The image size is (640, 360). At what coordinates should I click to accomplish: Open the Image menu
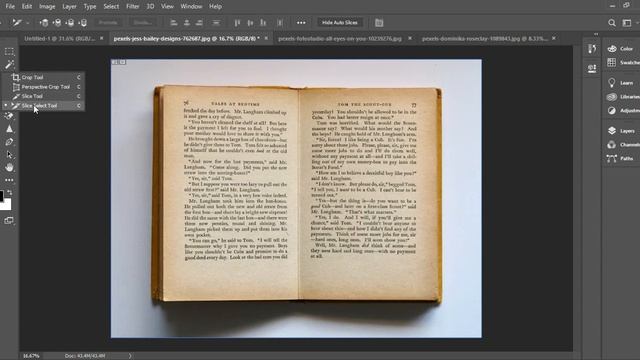point(47,7)
